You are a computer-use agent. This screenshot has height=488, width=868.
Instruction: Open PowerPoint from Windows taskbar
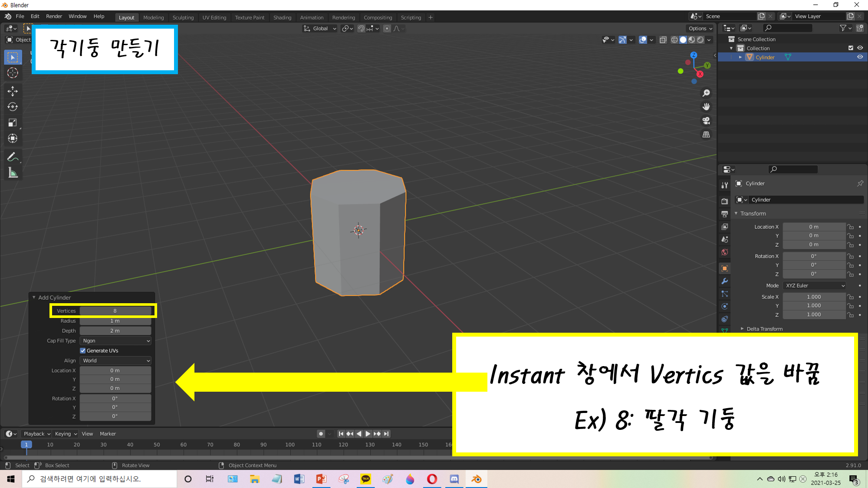pos(321,479)
